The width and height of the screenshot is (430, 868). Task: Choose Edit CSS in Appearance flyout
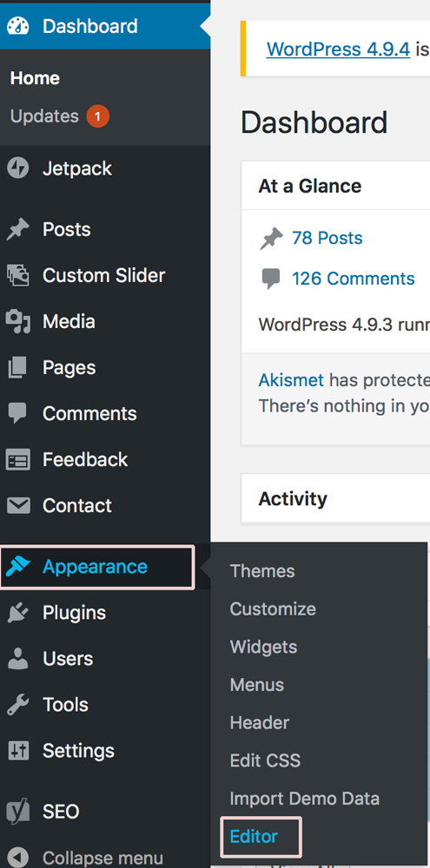tap(265, 760)
